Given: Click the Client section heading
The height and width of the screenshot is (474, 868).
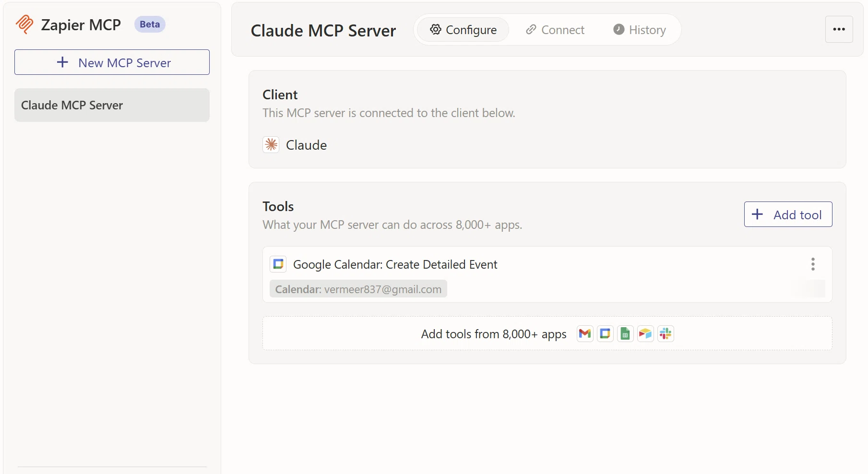Looking at the screenshot, I should pos(280,95).
